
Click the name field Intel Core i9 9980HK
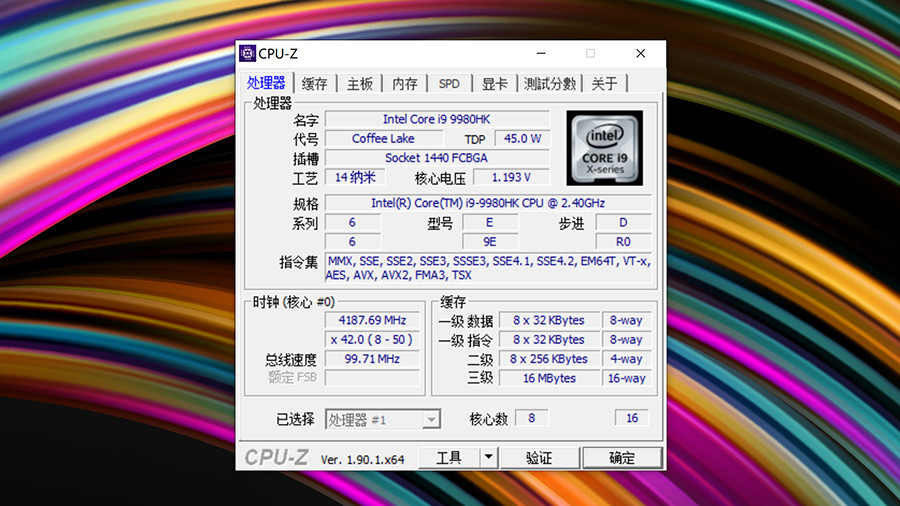pos(437,119)
